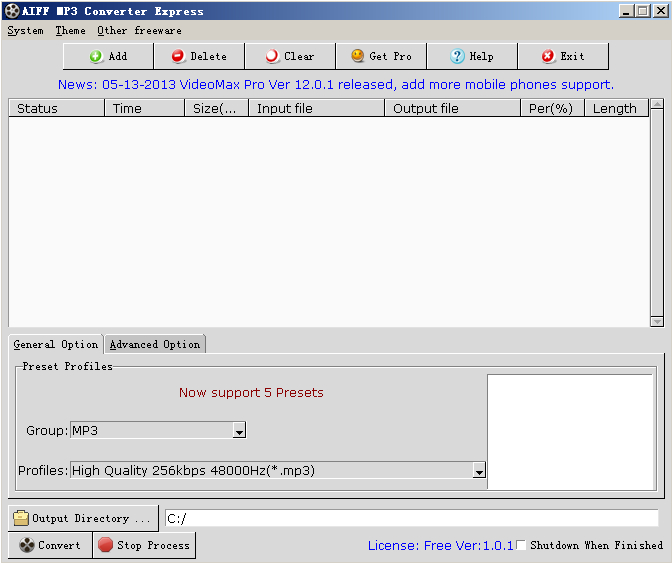Expand the Profiles dropdown list

[x=479, y=470]
